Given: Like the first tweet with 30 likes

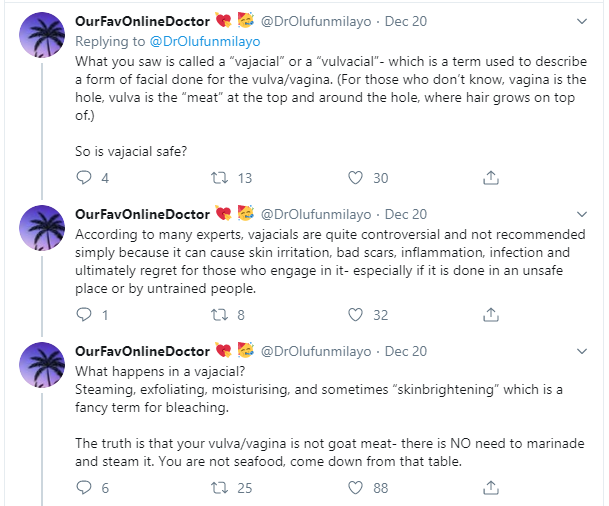Looking at the screenshot, I should point(355,178).
